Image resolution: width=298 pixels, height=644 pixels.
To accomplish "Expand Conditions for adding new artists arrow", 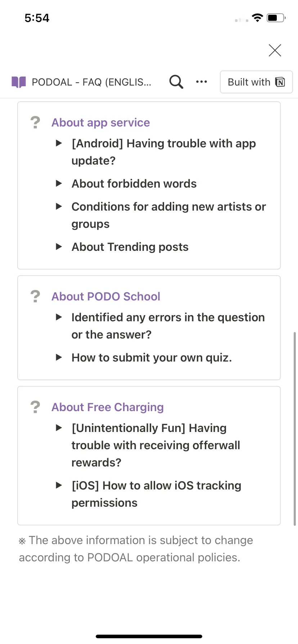I will (59, 207).
